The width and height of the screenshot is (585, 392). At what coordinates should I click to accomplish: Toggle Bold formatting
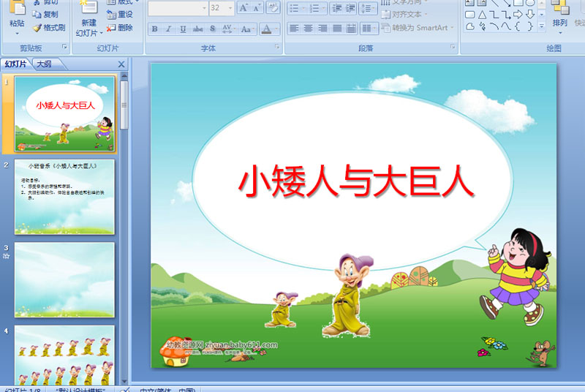point(155,29)
